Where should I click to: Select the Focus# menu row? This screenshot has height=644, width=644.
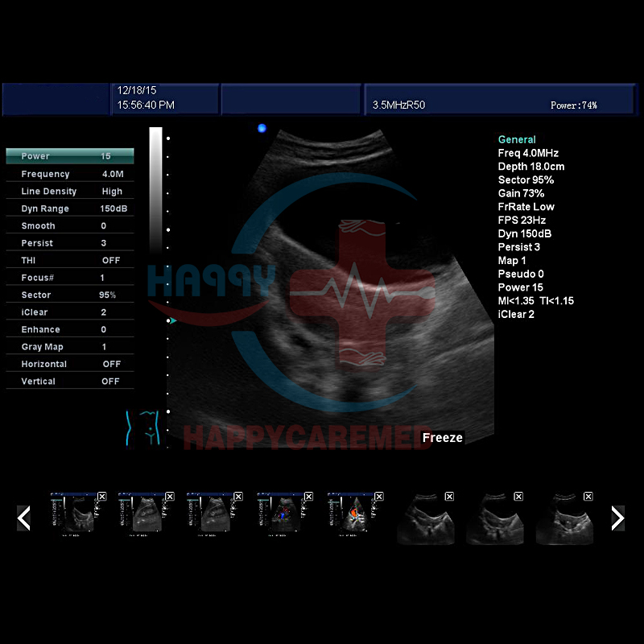pos(70,278)
